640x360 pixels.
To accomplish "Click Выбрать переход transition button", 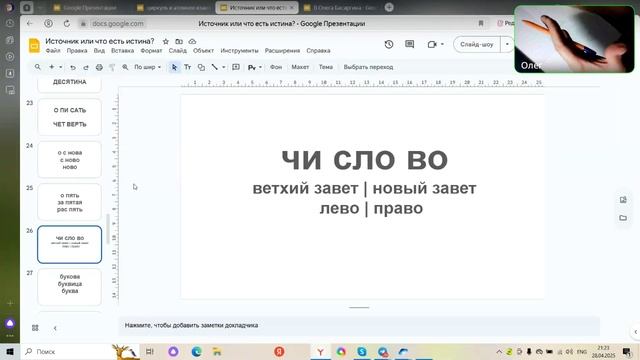I will point(368,67).
